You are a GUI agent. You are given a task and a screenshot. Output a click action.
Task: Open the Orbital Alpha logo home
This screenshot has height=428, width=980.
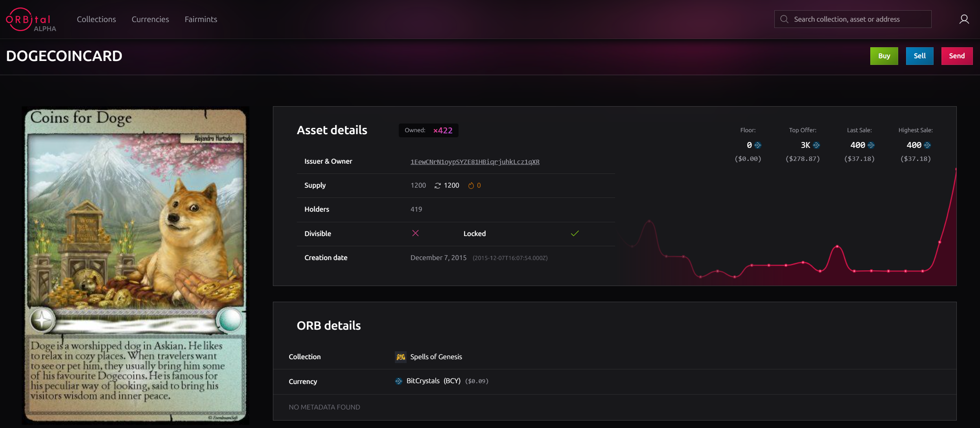click(31, 19)
